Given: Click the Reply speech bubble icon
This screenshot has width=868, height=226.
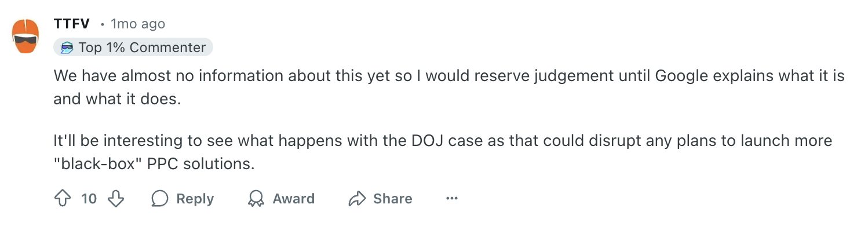Looking at the screenshot, I should tap(159, 199).
